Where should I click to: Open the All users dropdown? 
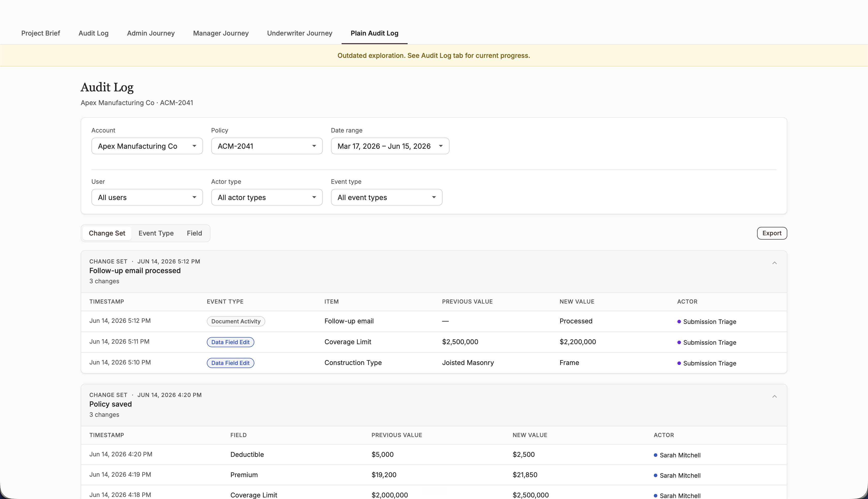(147, 197)
